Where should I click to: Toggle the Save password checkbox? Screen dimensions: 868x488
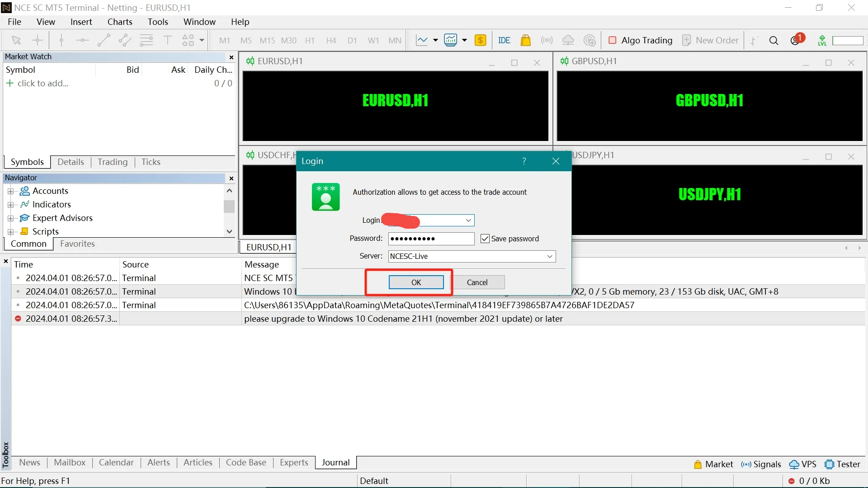pos(485,239)
